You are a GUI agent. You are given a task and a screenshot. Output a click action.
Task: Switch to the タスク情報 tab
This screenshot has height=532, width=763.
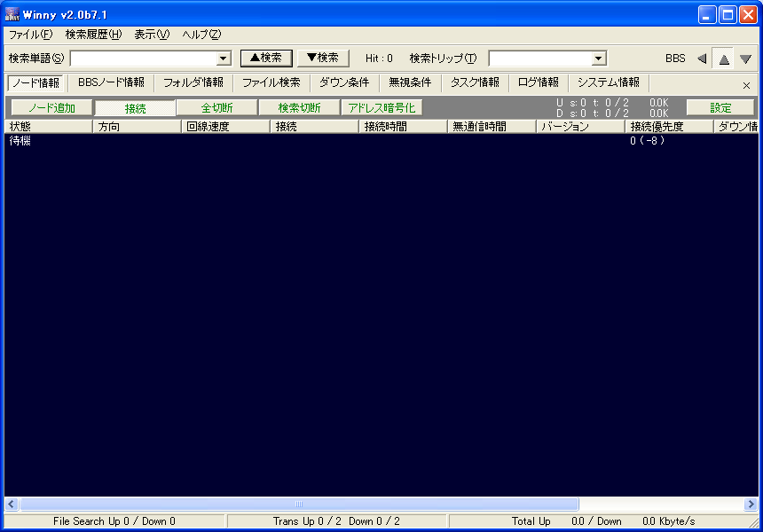475,82
